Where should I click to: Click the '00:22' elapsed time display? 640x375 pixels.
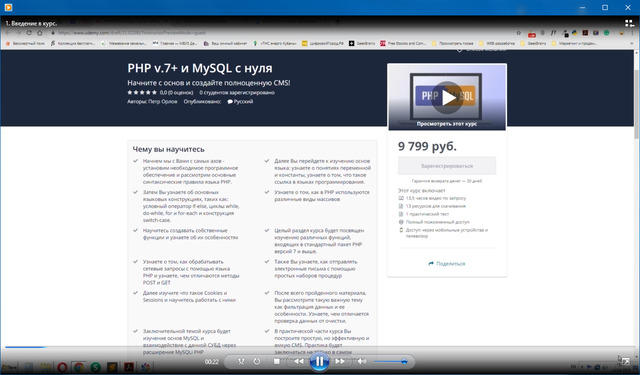pos(211,362)
